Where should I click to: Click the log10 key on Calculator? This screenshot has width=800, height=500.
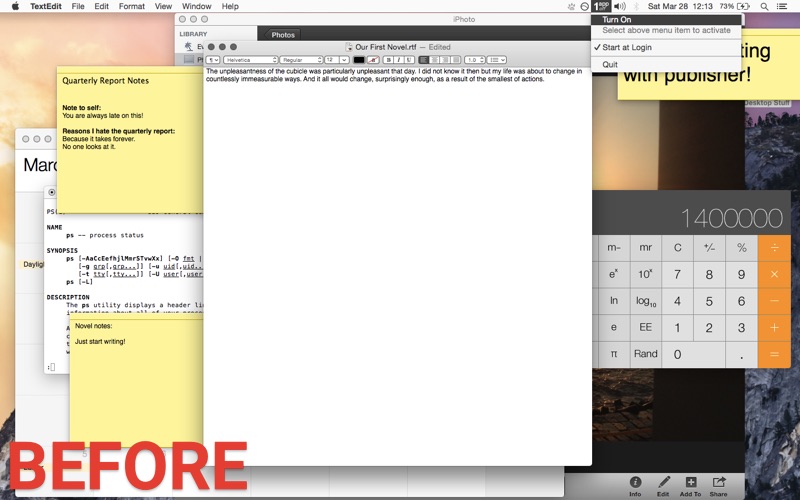pos(645,301)
